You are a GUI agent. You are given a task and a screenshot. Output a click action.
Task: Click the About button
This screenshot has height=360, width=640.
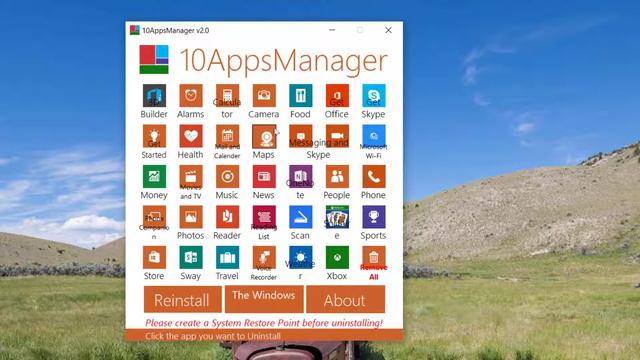pyautogui.click(x=345, y=299)
